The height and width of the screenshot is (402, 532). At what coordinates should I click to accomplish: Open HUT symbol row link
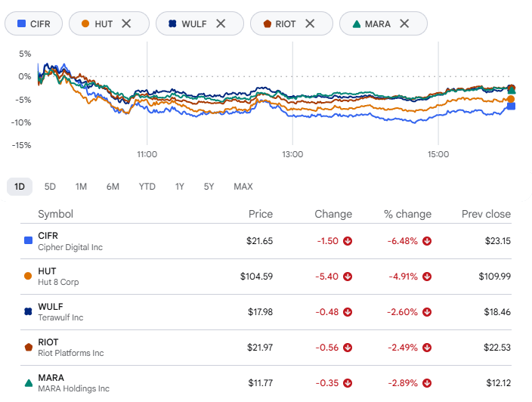(x=47, y=271)
